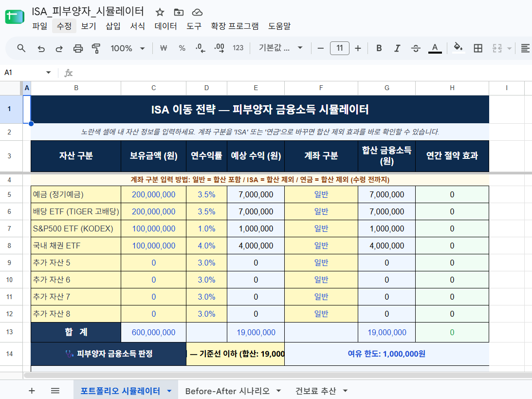The image size is (532, 399).
Task: Open the 도구 menu
Action: tap(194, 26)
